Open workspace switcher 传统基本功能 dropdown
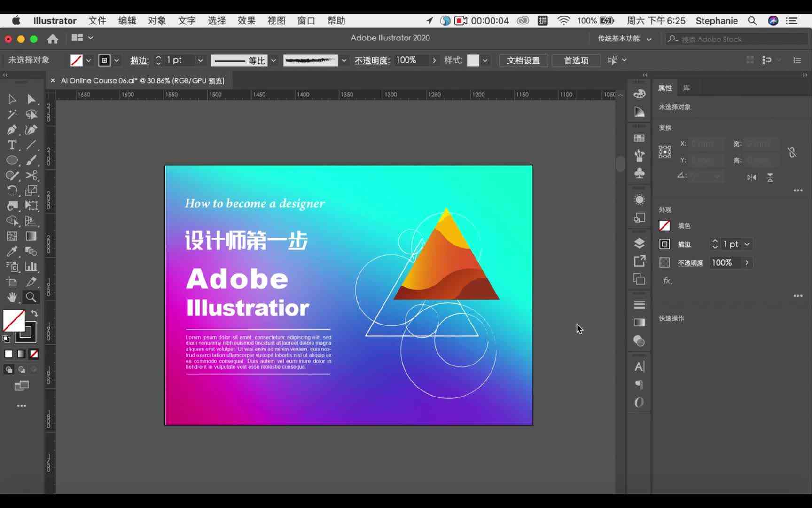The width and height of the screenshot is (812, 508). click(625, 39)
